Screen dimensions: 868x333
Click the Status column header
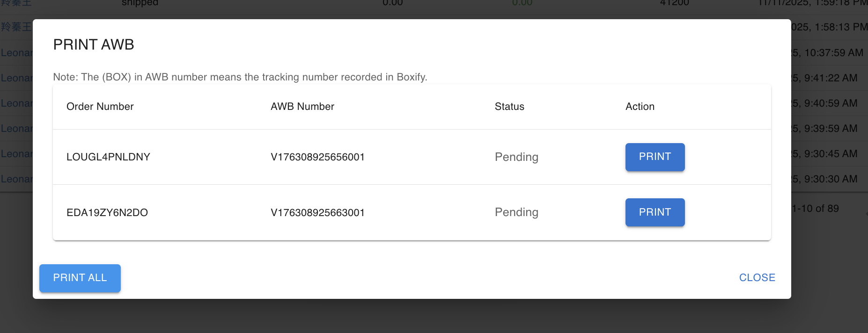509,107
